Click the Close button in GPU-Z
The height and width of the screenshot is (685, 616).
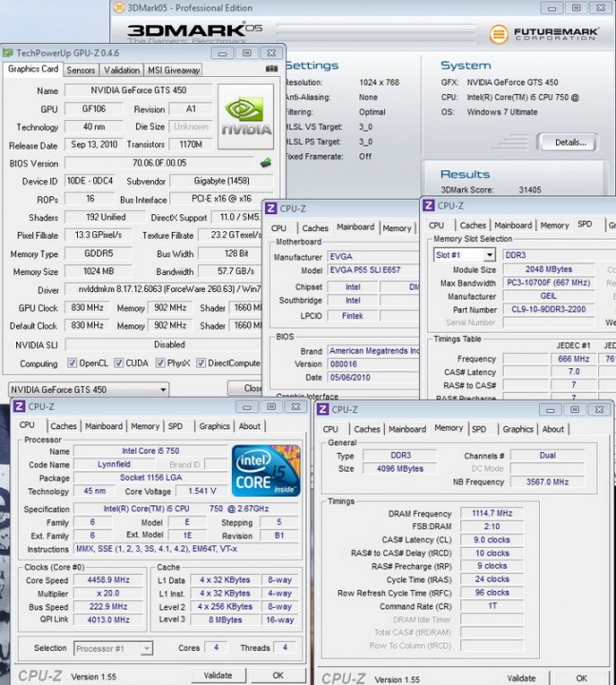pos(245,388)
